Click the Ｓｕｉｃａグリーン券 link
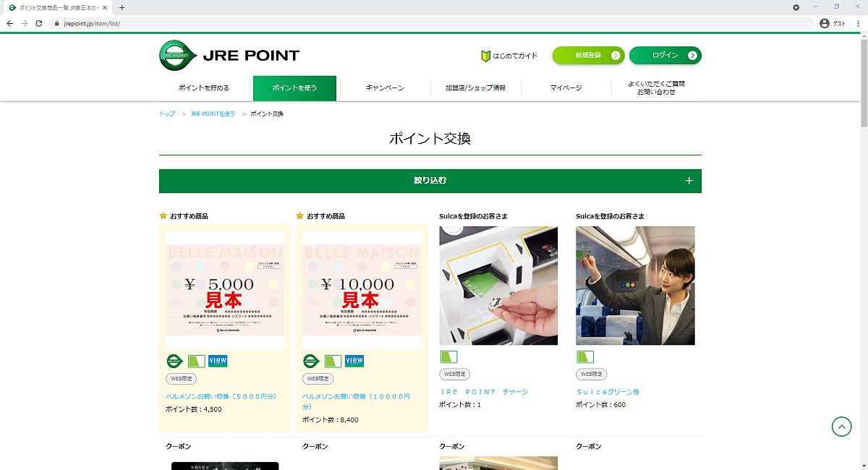This screenshot has width=868, height=470. coord(608,392)
